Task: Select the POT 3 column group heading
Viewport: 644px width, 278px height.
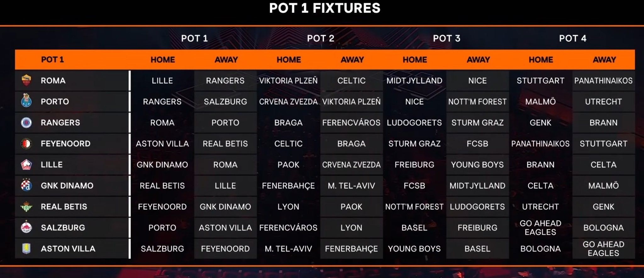Action: (446, 38)
